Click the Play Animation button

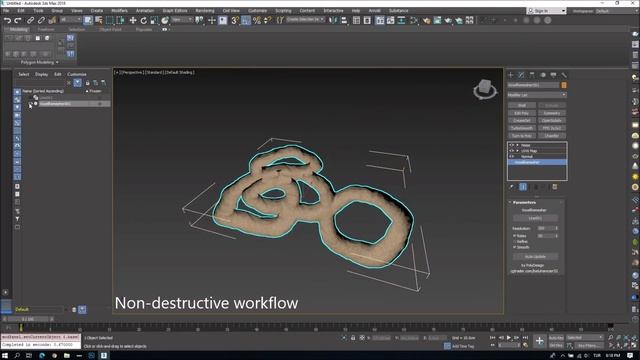[x=509, y=338]
